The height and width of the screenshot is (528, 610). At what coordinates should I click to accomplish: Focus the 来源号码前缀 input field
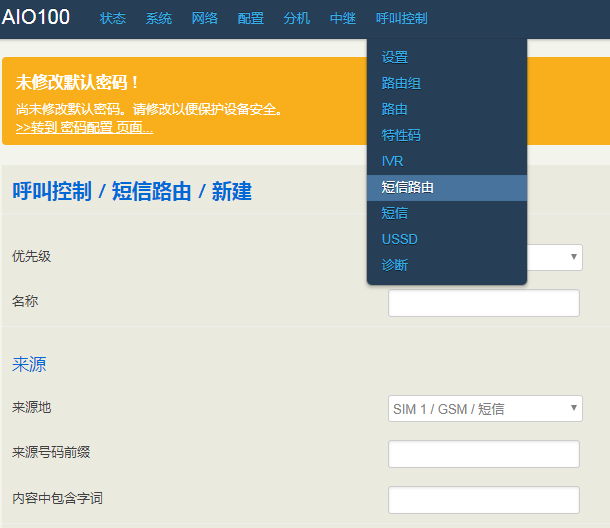pos(484,454)
